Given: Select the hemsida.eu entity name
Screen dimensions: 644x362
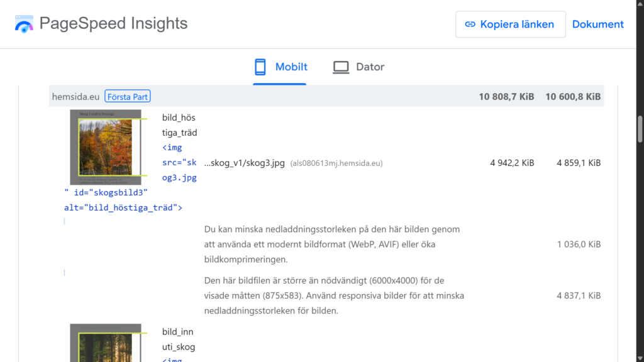Looking at the screenshot, I should [x=75, y=97].
